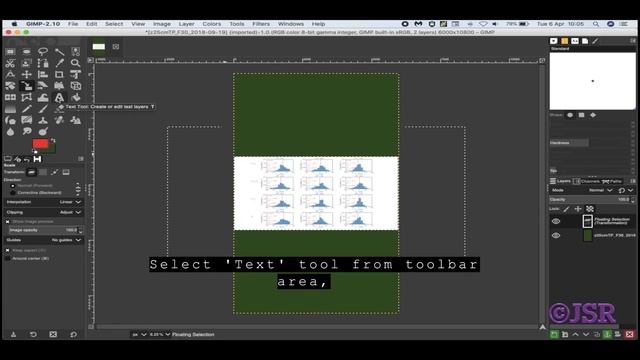The image size is (640, 360).
Task: Toggle lock position and size icon
Action: click(x=578, y=209)
